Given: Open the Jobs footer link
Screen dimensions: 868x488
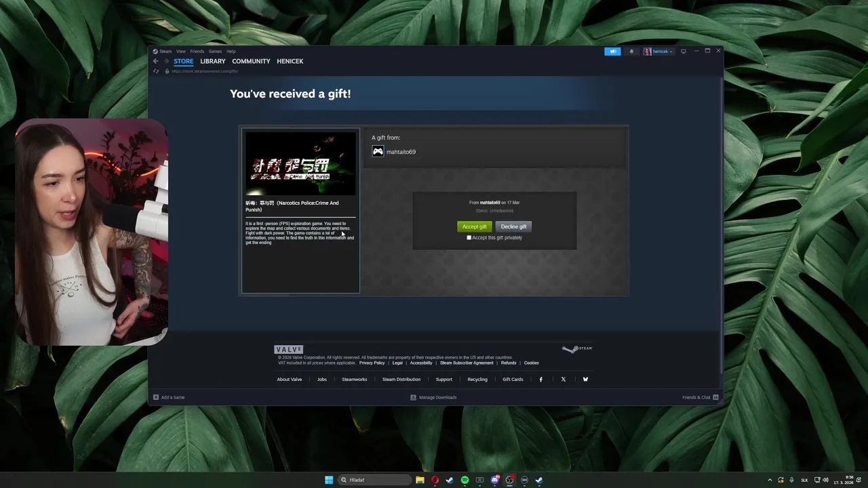Looking at the screenshot, I should [322, 380].
